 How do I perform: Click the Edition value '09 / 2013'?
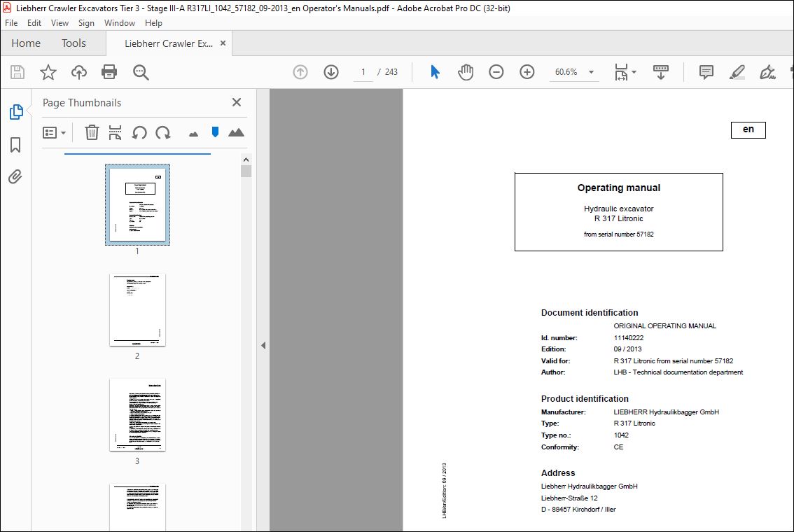click(x=627, y=349)
